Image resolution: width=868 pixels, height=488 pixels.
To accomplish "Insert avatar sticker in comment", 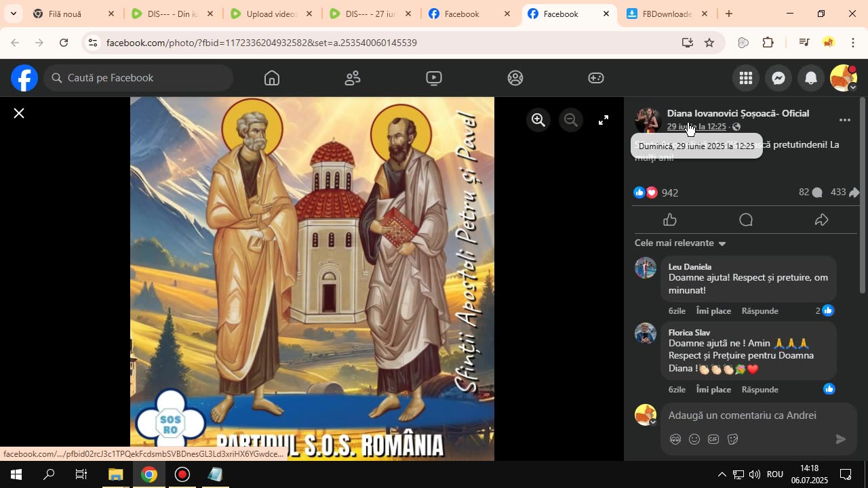I will pyautogui.click(x=675, y=439).
